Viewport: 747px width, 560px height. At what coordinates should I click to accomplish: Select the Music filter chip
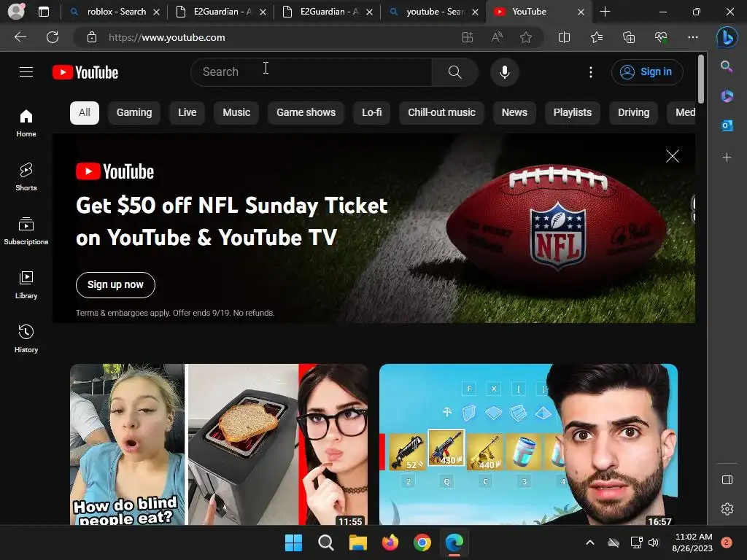pyautogui.click(x=236, y=113)
